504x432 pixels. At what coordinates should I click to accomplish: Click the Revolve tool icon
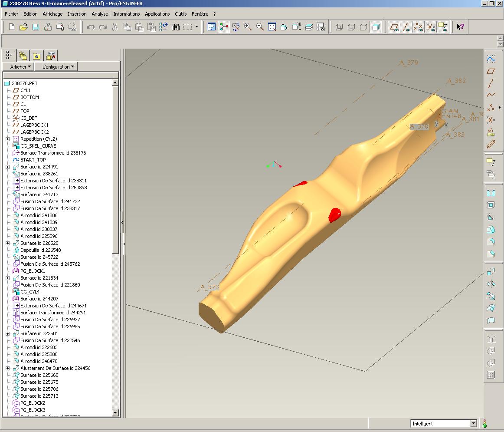click(x=491, y=284)
